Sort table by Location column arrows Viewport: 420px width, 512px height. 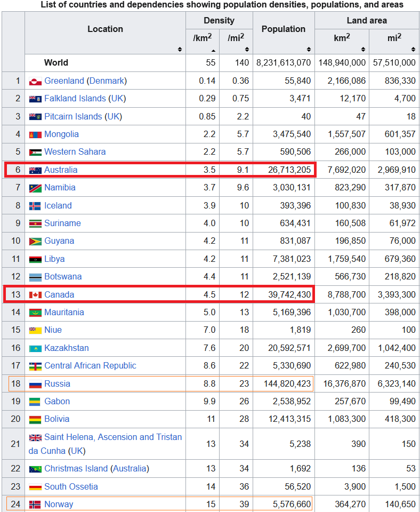[x=180, y=49]
